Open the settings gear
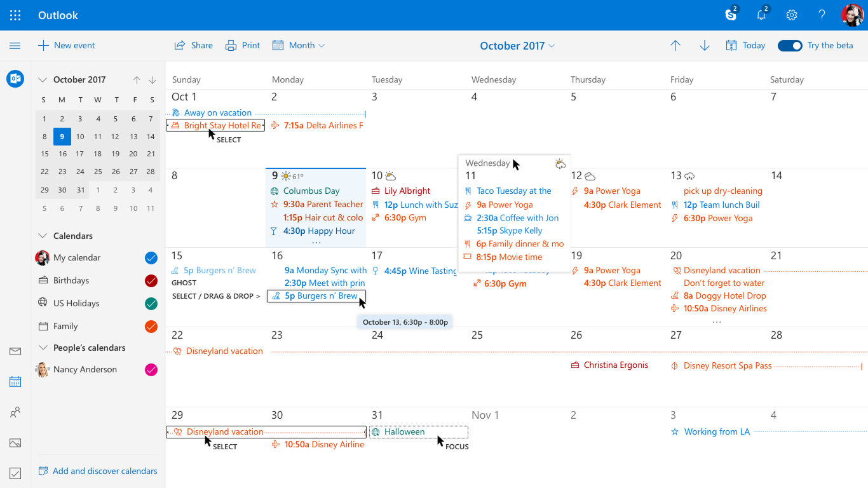The height and width of the screenshot is (488, 868). 792,15
